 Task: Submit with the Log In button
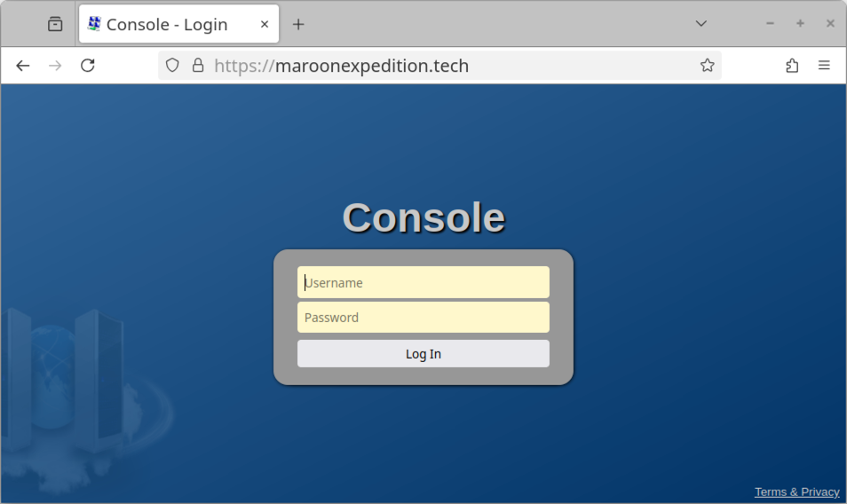[423, 354]
